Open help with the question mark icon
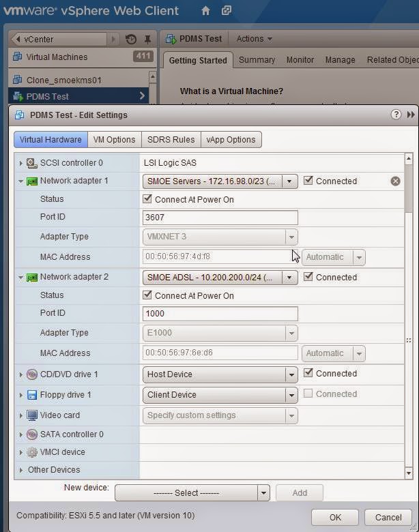Image resolution: width=419 pixels, height=532 pixels. tap(396, 115)
